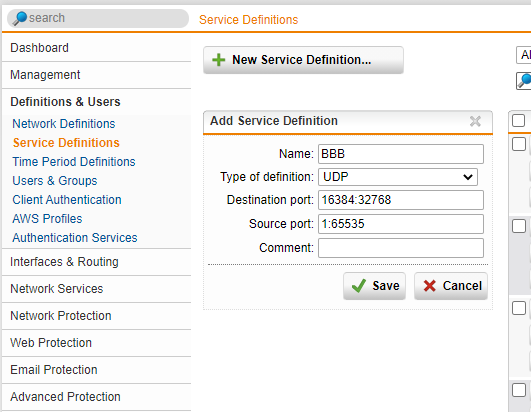The image size is (531, 412).
Task: Click the Comment text field
Action: pos(401,248)
